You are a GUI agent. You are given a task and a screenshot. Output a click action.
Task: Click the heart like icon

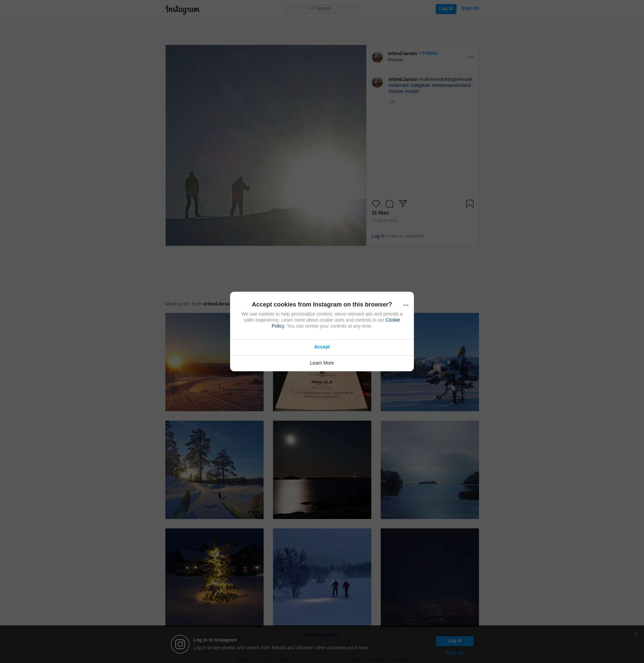click(x=376, y=204)
